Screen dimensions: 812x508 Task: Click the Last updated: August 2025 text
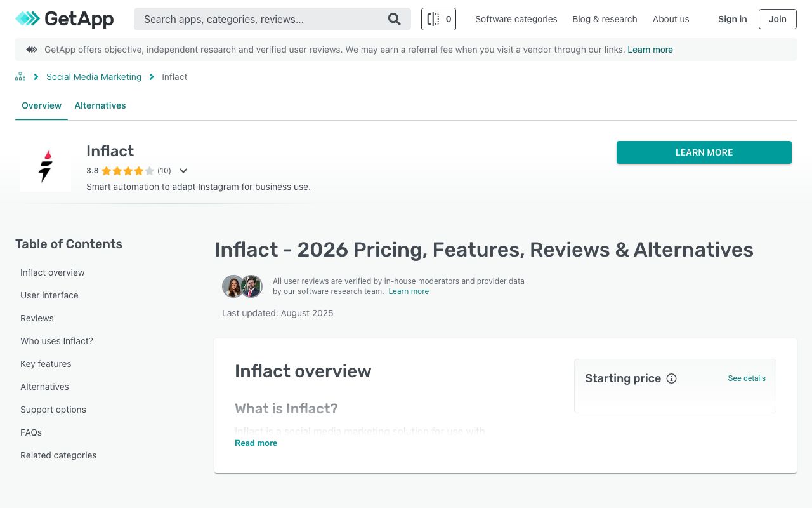[x=278, y=313]
